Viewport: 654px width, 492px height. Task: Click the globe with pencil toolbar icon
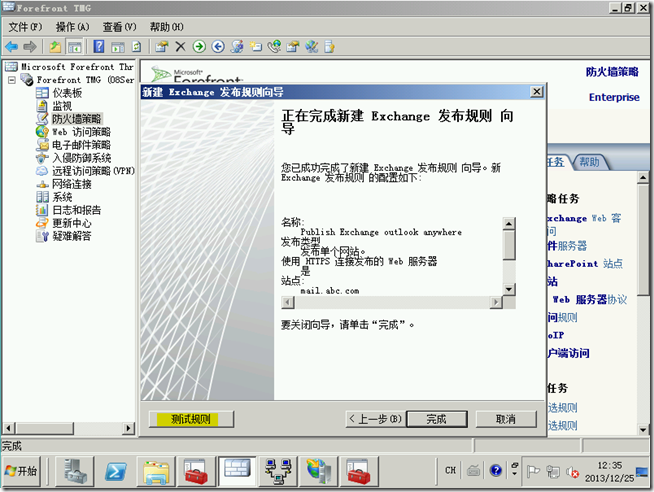pos(312,46)
